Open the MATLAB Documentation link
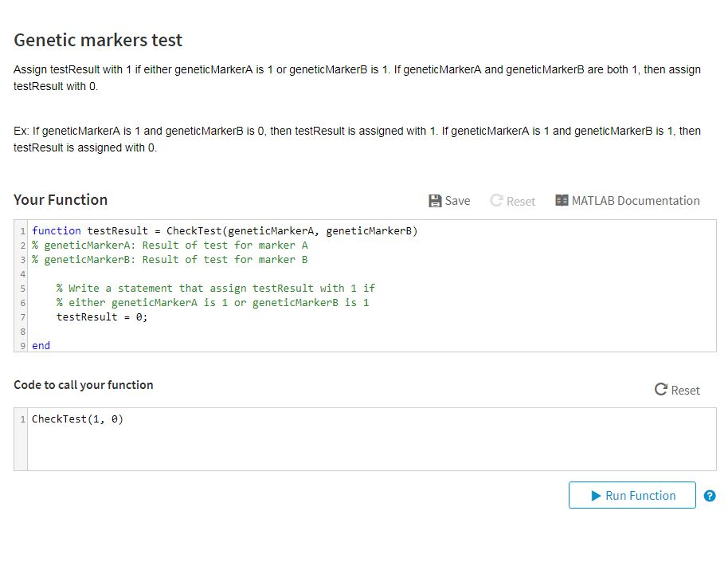Screen dimensions: 728x562 click(636, 201)
